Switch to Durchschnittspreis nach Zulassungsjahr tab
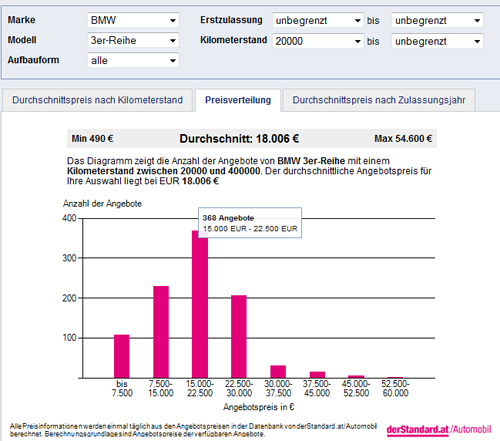500x441 pixels. 379,100
